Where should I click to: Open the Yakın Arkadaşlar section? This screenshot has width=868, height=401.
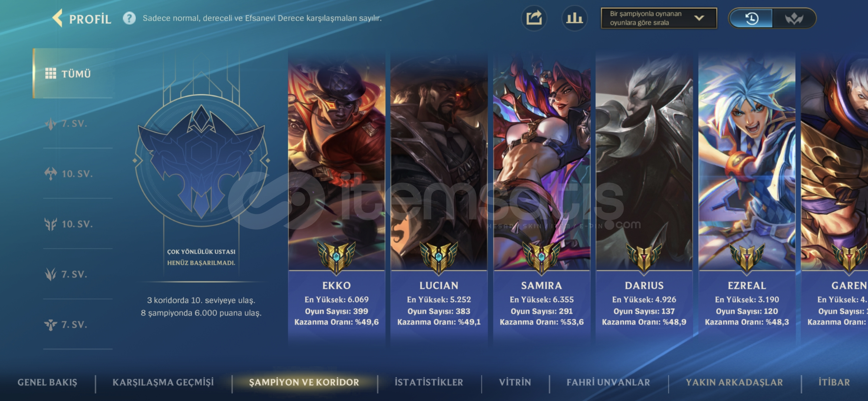coord(734,382)
